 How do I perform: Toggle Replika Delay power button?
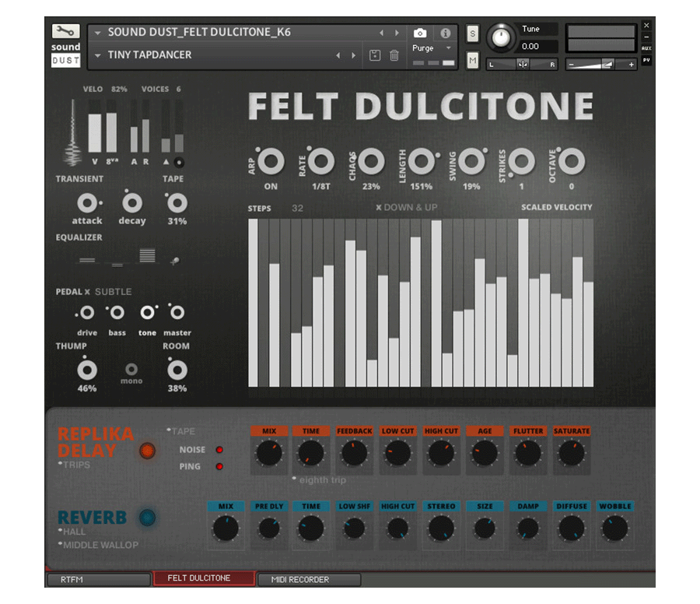click(x=147, y=451)
